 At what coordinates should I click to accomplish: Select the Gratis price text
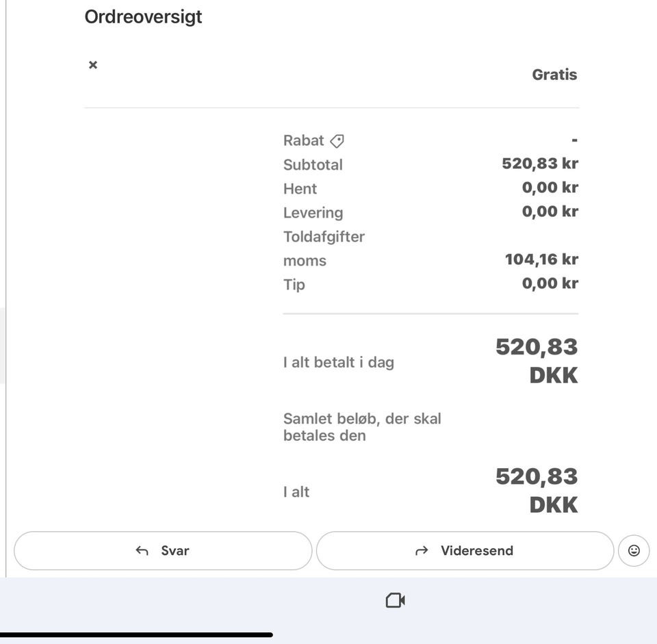coord(554,75)
